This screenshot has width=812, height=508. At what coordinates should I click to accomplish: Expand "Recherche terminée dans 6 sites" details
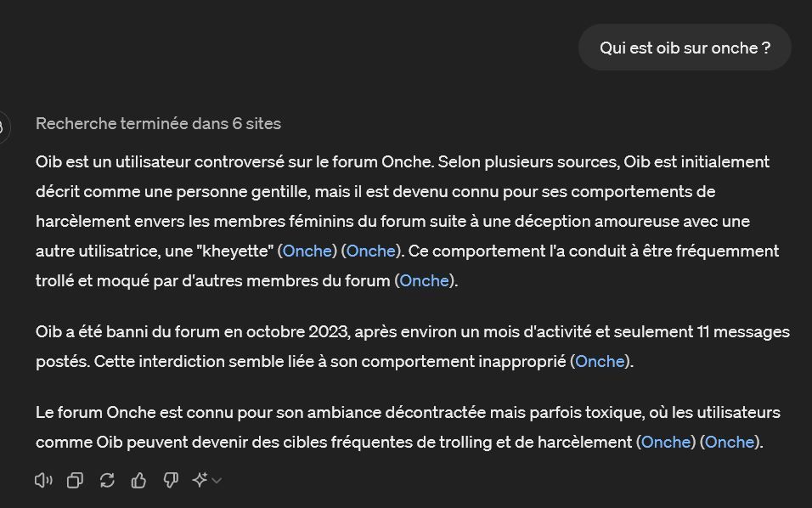coord(158,124)
